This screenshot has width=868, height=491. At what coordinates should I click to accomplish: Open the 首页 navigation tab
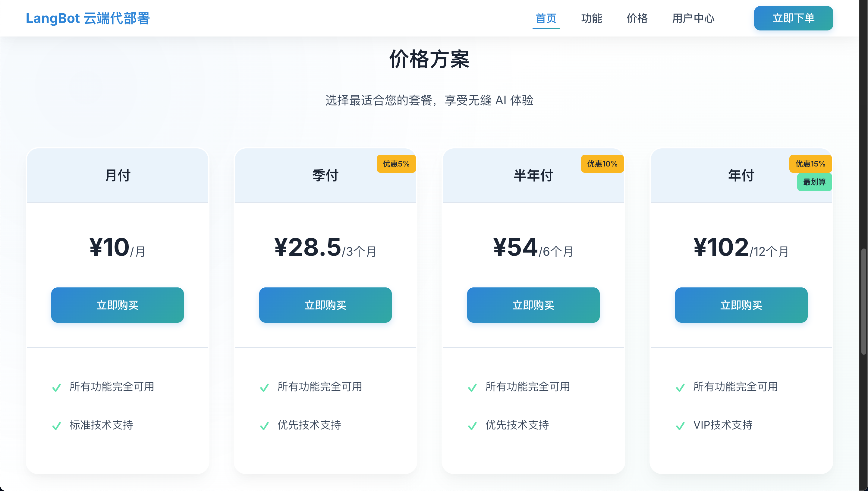(546, 18)
